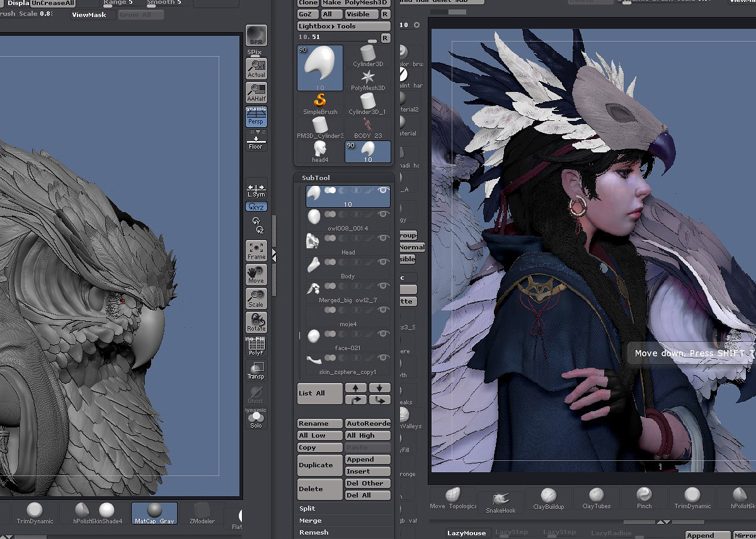The width and height of the screenshot is (756, 539).
Task: Hide the Body subtool eye
Action: pos(382,261)
